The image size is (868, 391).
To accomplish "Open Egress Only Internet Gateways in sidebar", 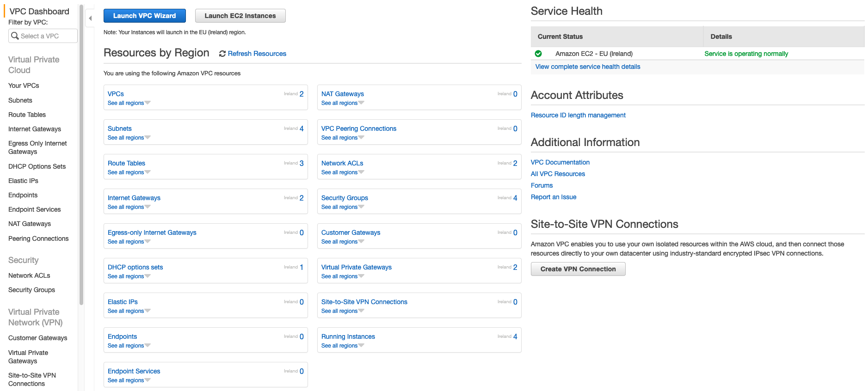I will [37, 147].
